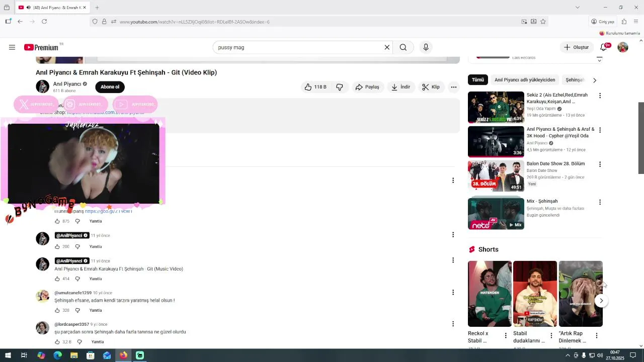
Task: Open options for Balon Date Show video
Action: [x=600, y=164]
